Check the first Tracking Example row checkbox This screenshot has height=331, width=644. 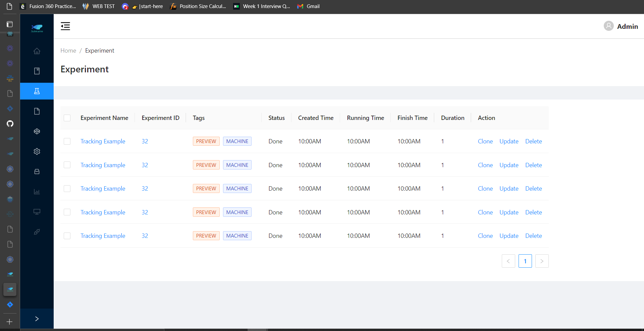(x=67, y=141)
